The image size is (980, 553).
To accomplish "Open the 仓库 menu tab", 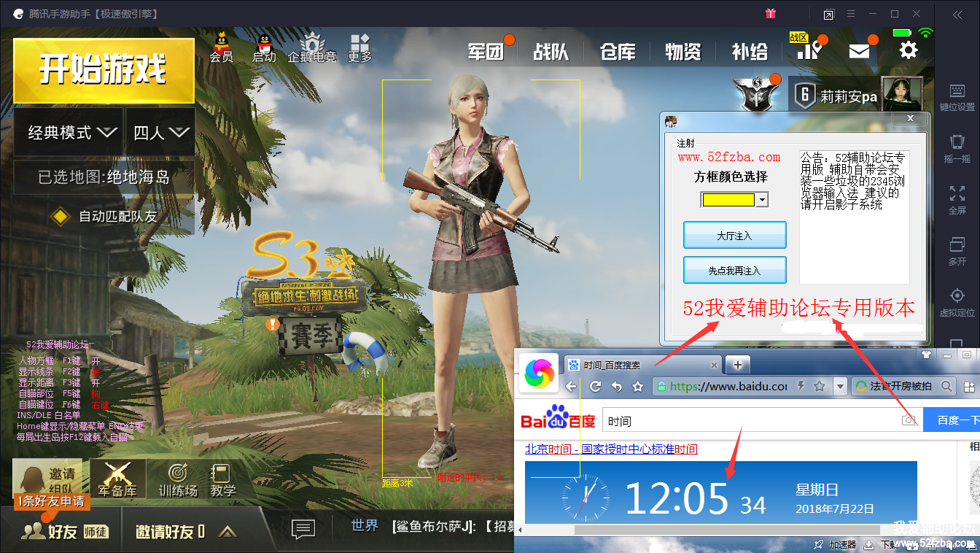I will (618, 52).
